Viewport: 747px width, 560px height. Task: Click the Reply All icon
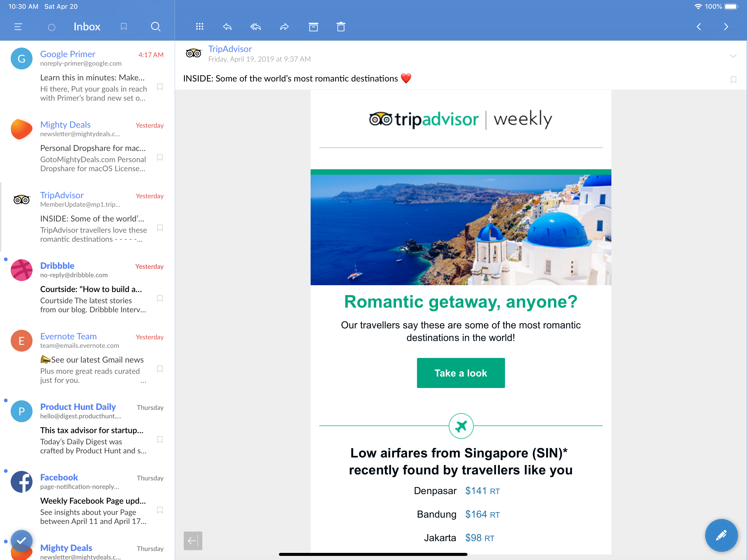(256, 27)
